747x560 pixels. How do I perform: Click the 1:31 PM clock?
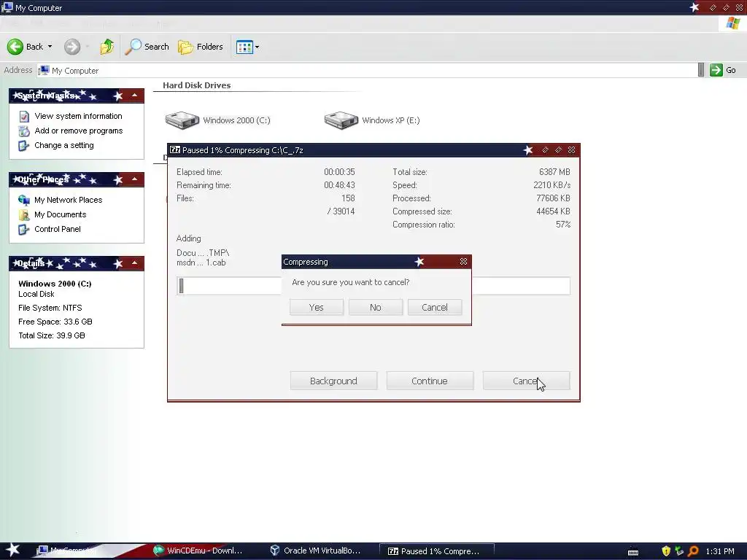click(x=720, y=551)
